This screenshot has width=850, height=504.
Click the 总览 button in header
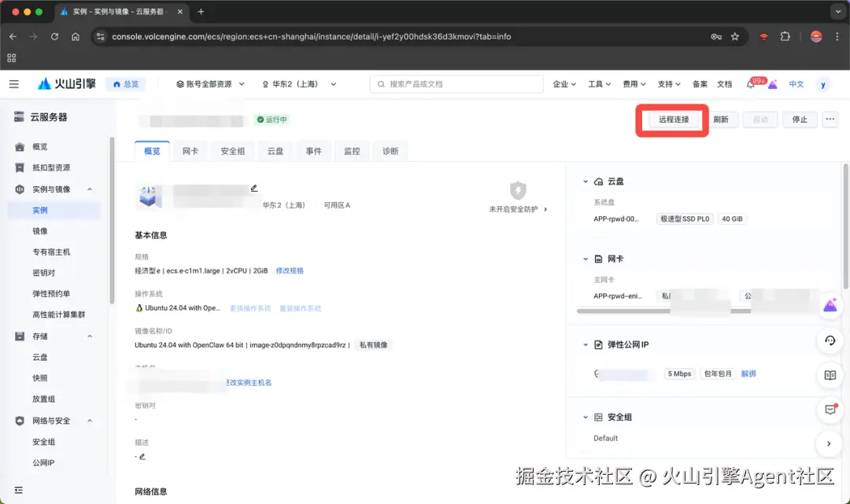click(126, 84)
